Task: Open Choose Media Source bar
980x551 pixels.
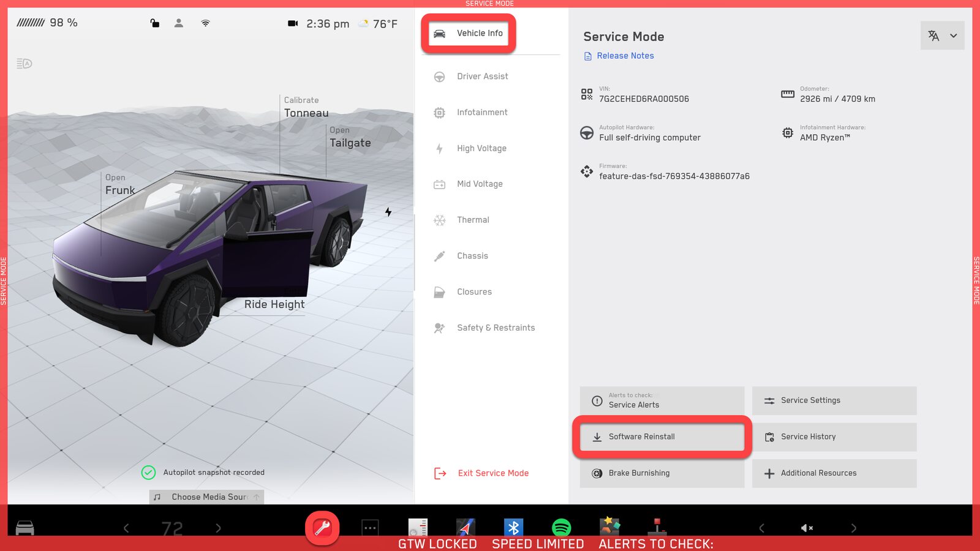Action: 206,497
